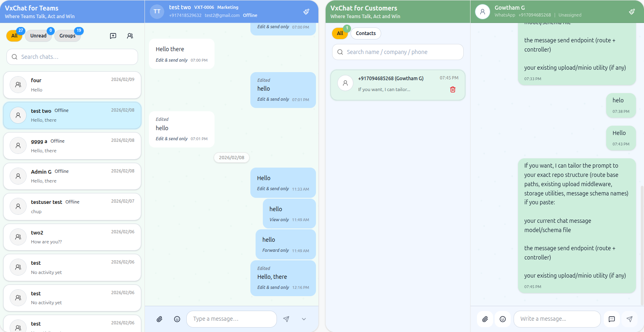Click the Write a message input
This screenshot has height=332, width=644.
[x=557, y=319]
